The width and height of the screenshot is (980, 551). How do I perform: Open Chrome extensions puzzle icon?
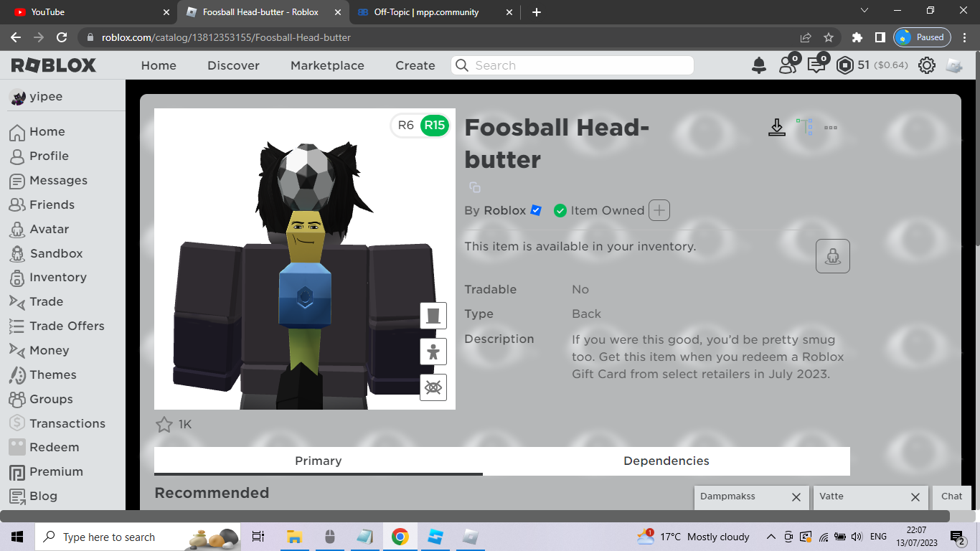coord(857,37)
